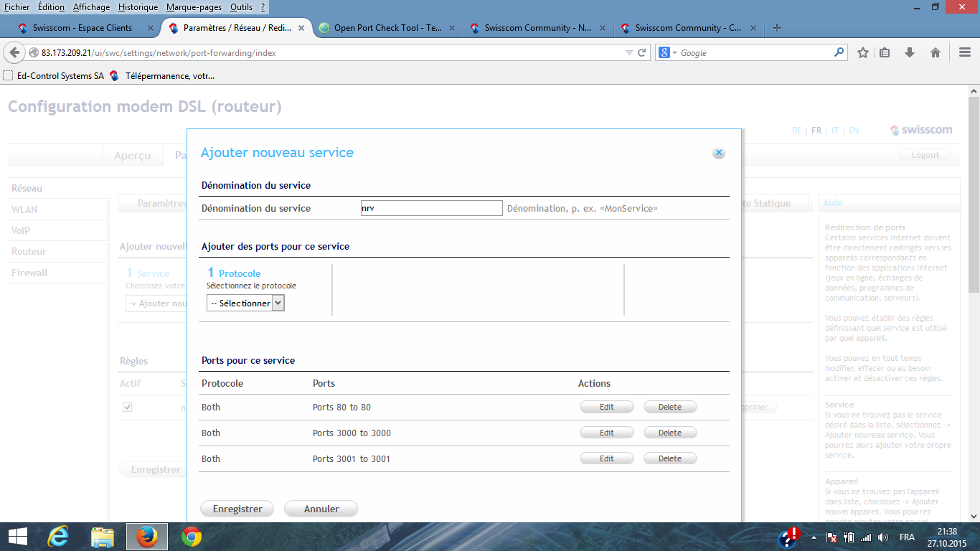
Task: Launch Chrome from the Windows taskbar
Action: coord(191,537)
